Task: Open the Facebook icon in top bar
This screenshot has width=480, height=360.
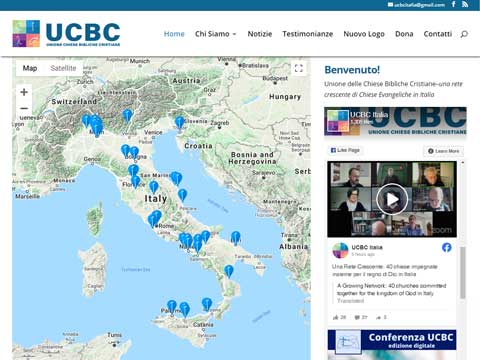Action: [453, 4]
